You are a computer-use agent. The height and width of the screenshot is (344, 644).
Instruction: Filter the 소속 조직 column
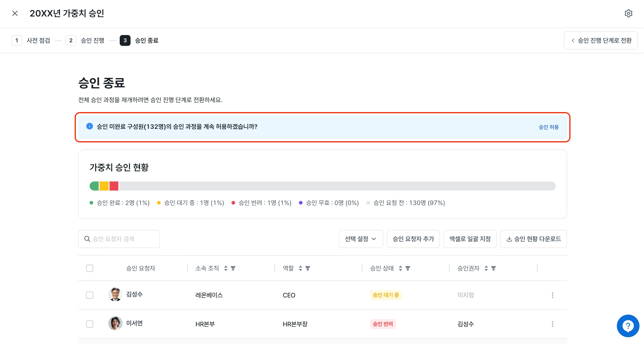tap(233, 268)
